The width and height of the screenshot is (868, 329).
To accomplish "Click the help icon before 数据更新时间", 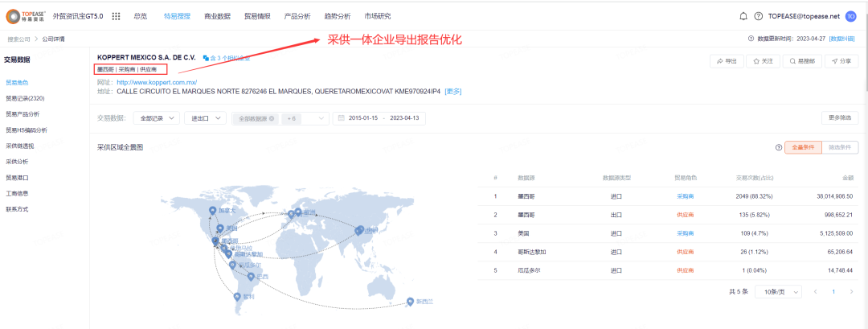I will (x=751, y=39).
